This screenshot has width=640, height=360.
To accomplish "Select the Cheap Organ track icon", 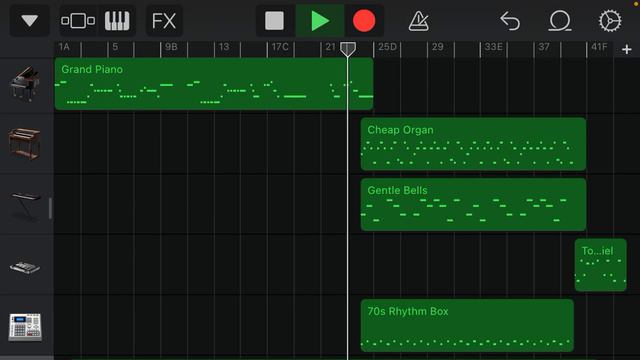I will 24,144.
